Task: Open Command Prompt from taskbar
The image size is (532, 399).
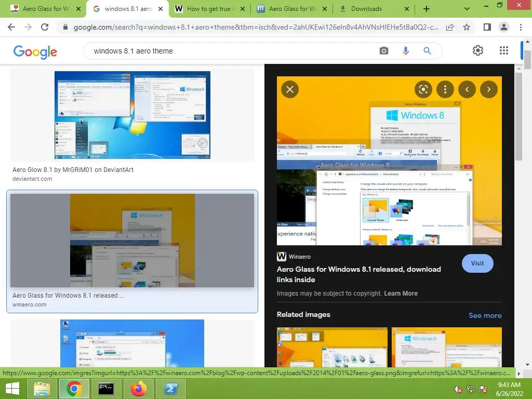Action: tap(106, 389)
